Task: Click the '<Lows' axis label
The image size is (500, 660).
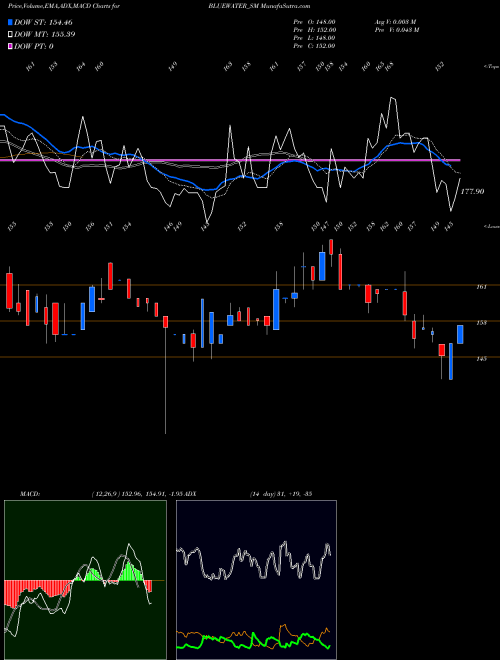Action: (491, 226)
